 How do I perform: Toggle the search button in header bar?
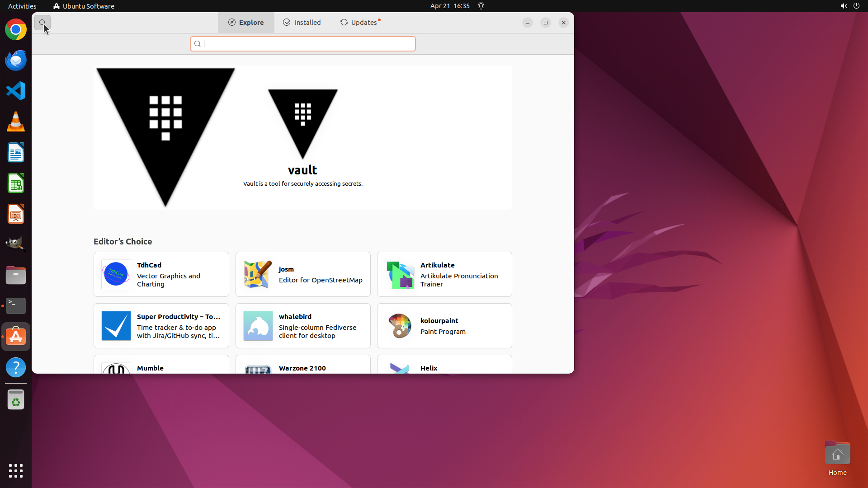point(42,23)
